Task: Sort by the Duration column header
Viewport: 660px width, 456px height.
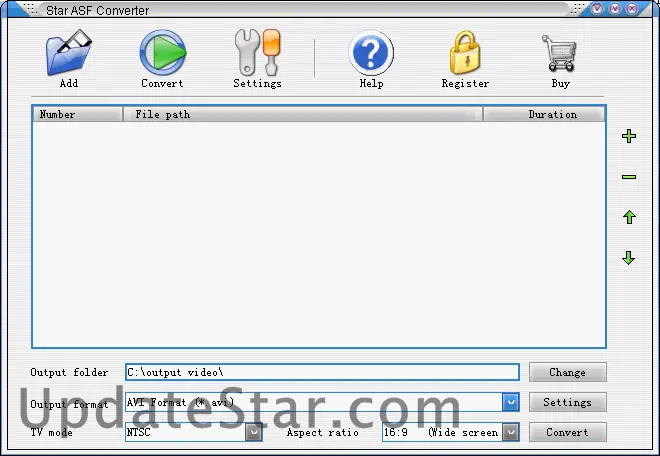Action: pyautogui.click(x=544, y=114)
